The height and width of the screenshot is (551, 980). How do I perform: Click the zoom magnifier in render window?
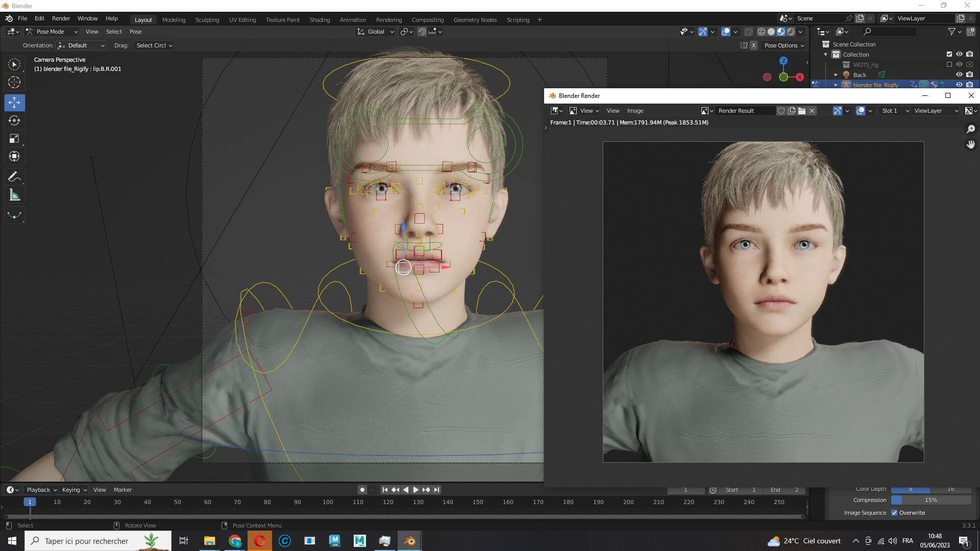tap(970, 129)
